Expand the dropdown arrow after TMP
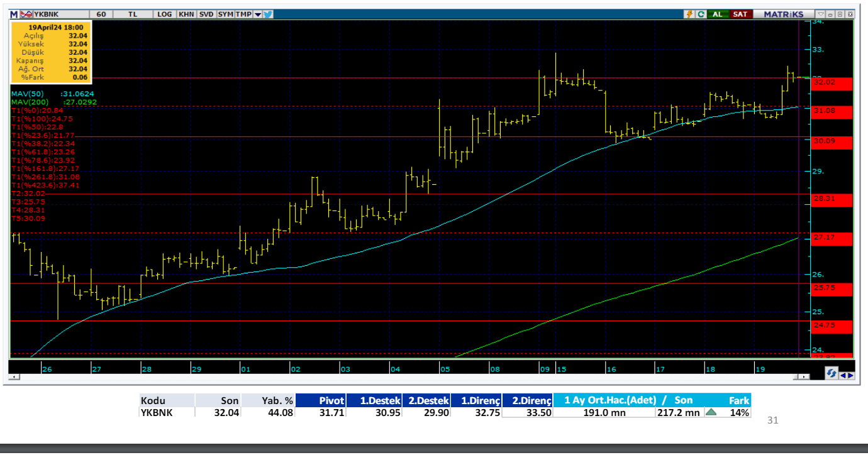This screenshot has width=868, height=455. click(x=258, y=14)
